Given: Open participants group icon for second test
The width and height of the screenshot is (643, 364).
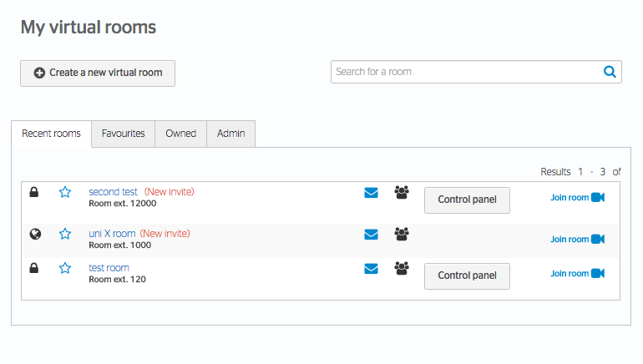Looking at the screenshot, I should (402, 192).
